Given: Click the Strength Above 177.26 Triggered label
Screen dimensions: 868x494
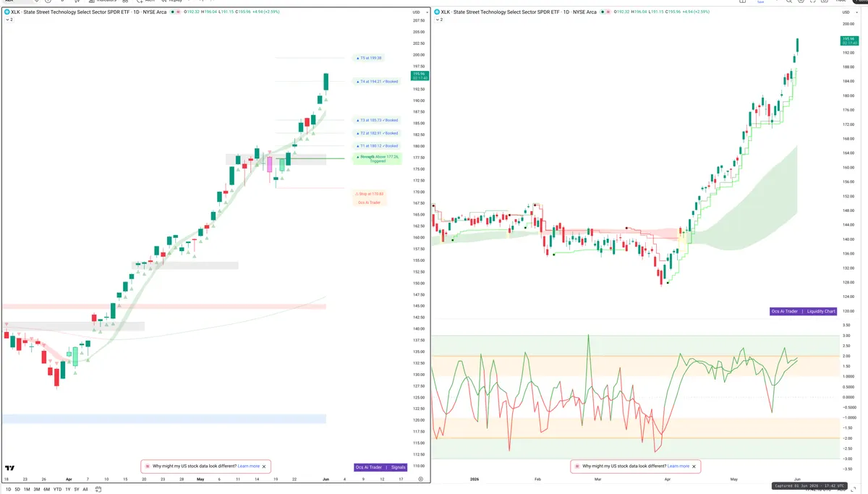Looking at the screenshot, I should (x=377, y=159).
